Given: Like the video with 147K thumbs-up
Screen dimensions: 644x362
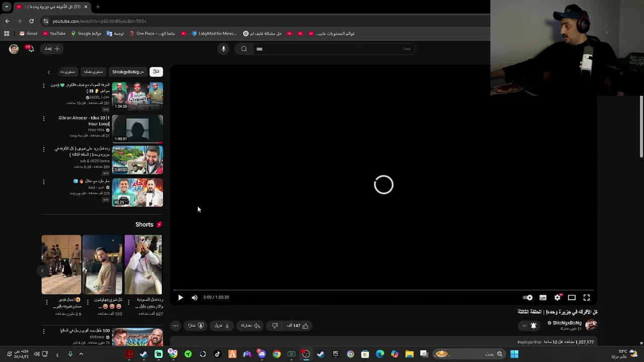Looking at the screenshot, I should click(x=298, y=326).
